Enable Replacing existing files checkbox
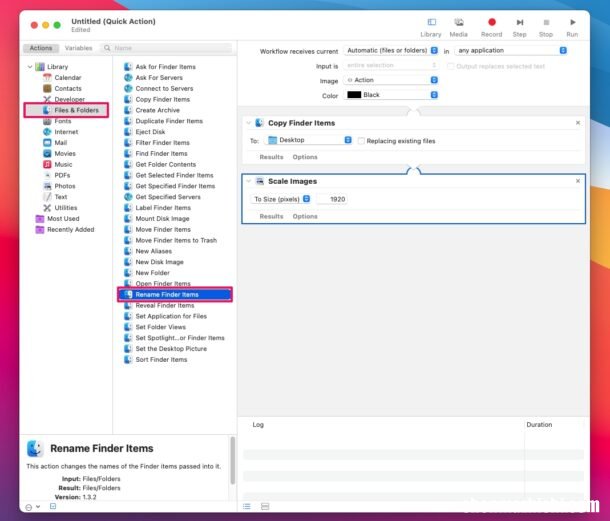This screenshot has width=610, height=521. click(361, 141)
